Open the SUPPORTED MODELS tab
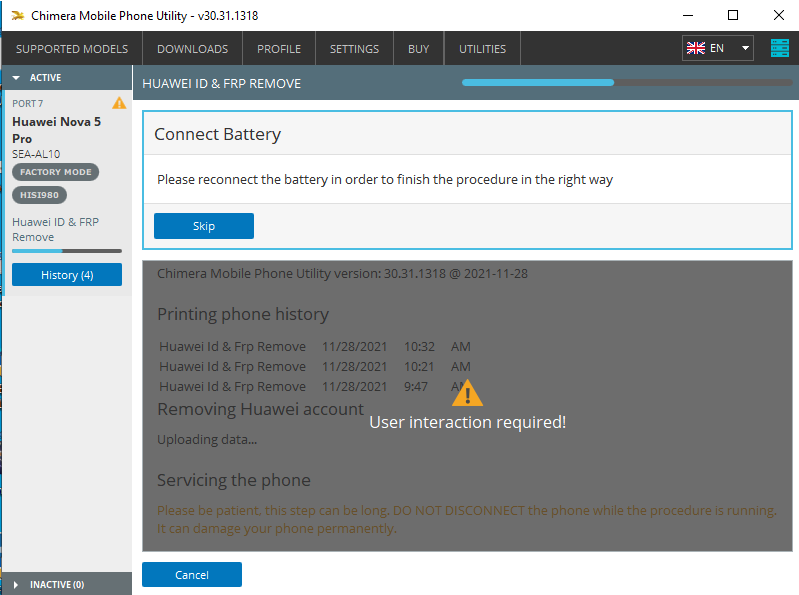Viewport: 799px width, 595px height. tap(72, 49)
